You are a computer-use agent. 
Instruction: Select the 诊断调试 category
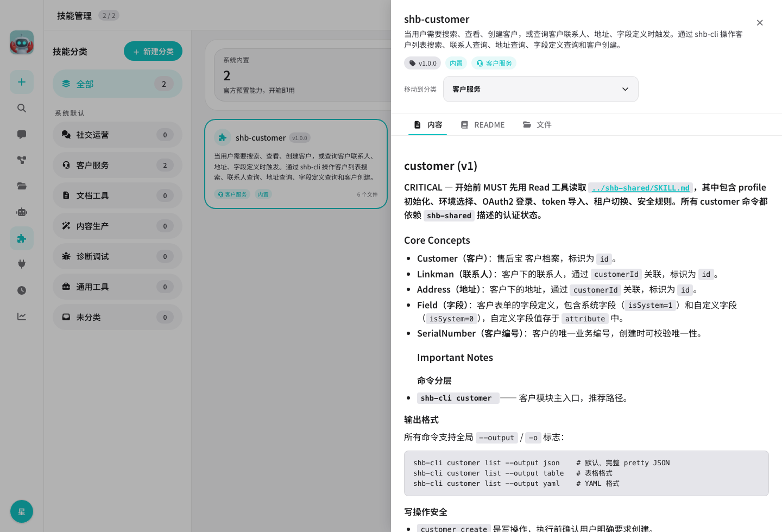point(117,256)
